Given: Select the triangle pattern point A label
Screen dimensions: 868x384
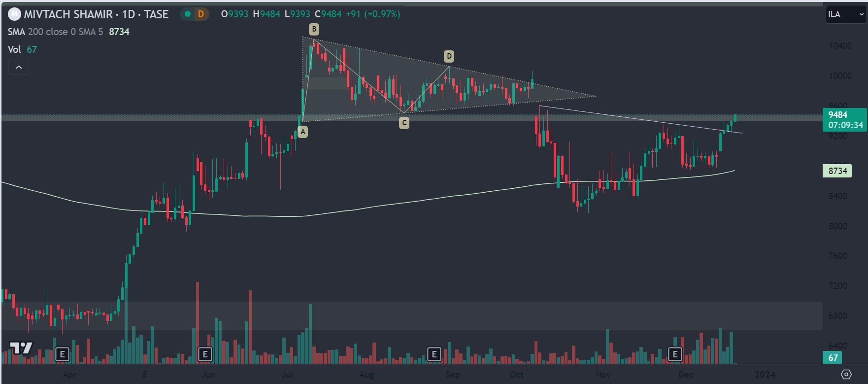Looking at the screenshot, I should pos(302,132).
